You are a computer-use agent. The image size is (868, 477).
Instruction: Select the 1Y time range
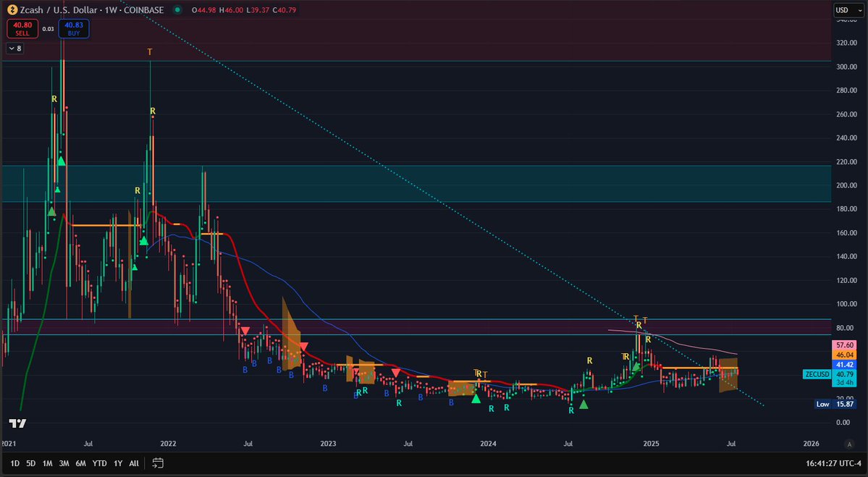click(118, 463)
